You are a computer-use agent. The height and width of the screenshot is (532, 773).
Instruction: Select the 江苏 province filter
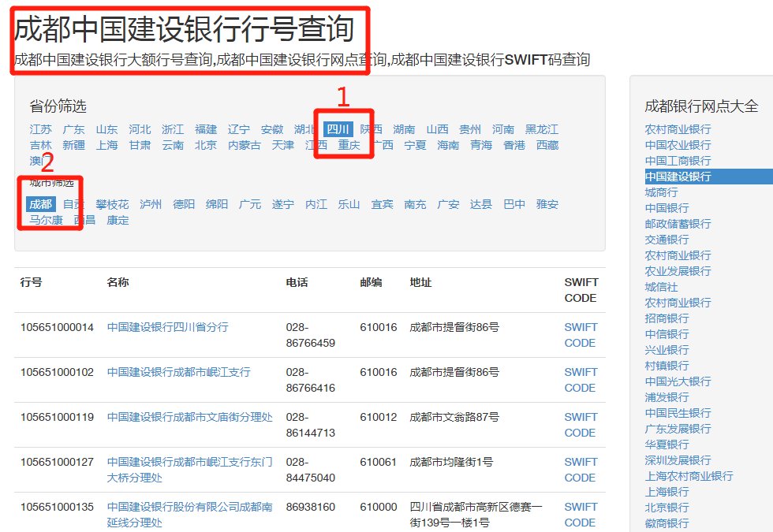coord(40,129)
